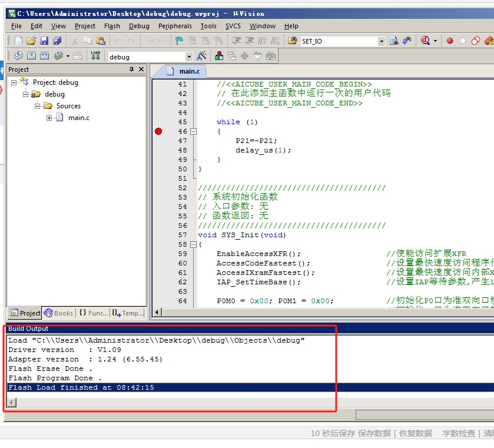Click 字数检查 link in background editor
Image resolution: width=494 pixels, height=448 pixels.
(459, 433)
